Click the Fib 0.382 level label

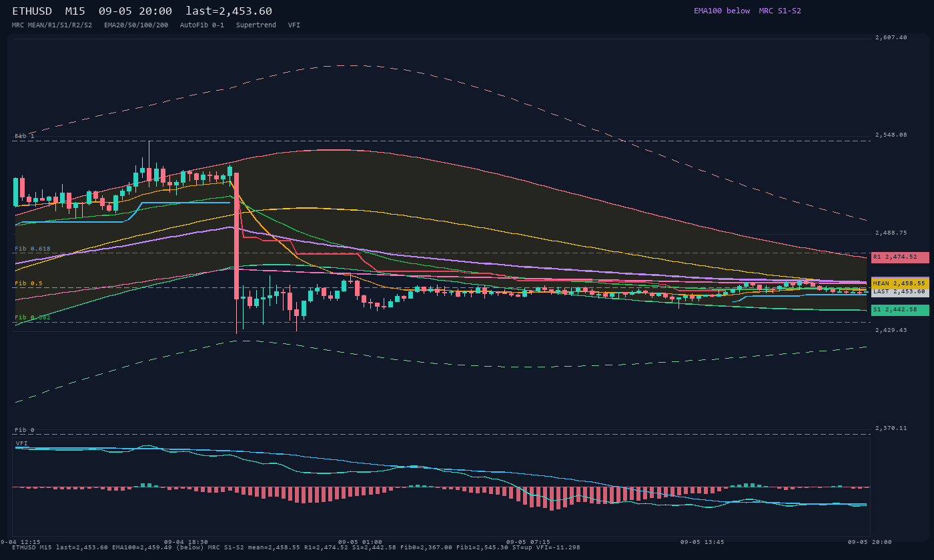pyautogui.click(x=33, y=317)
